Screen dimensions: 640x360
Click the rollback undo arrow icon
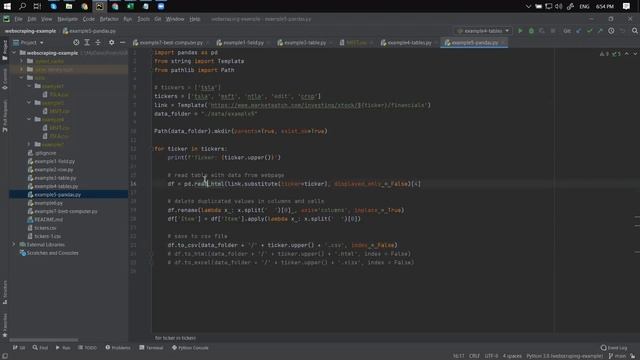pos(622,31)
